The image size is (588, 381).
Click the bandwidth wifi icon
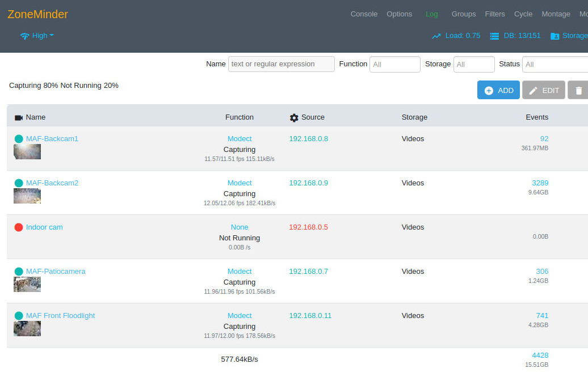(25, 36)
